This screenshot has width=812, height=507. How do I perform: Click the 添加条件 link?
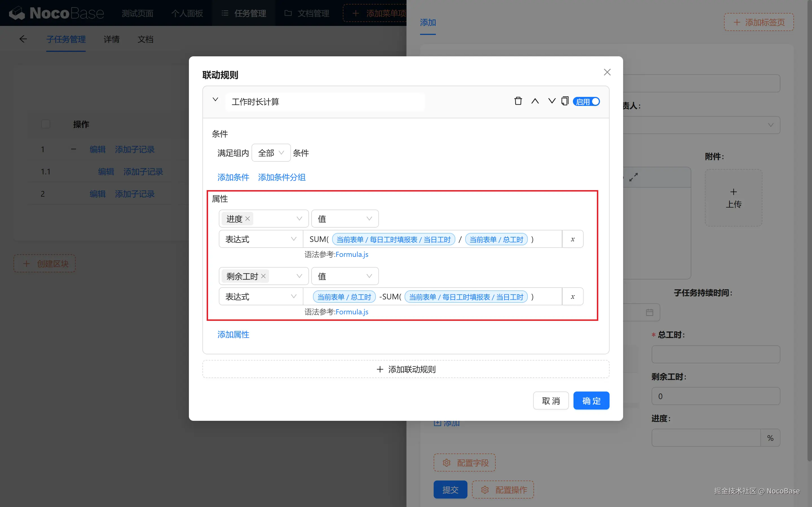[x=233, y=177]
